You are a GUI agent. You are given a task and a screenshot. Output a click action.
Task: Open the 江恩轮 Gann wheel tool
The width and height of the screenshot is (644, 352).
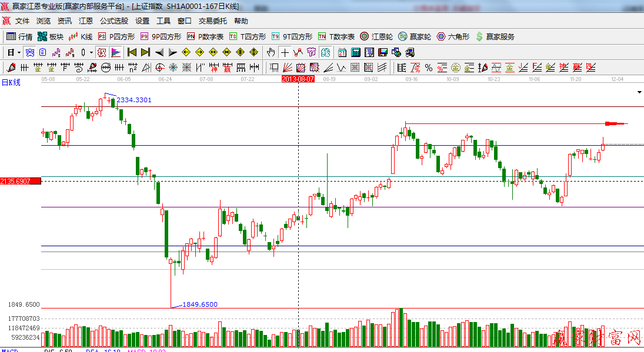[x=376, y=36]
